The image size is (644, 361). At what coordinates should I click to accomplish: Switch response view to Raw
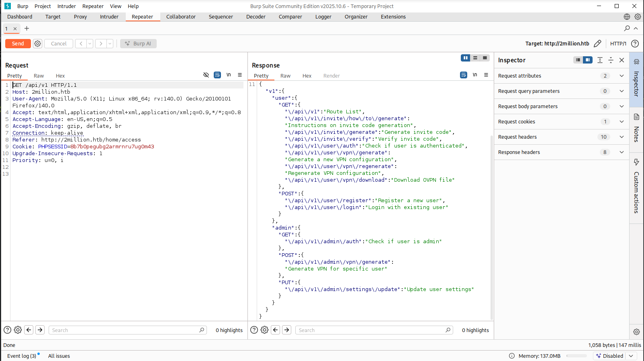[286, 76]
